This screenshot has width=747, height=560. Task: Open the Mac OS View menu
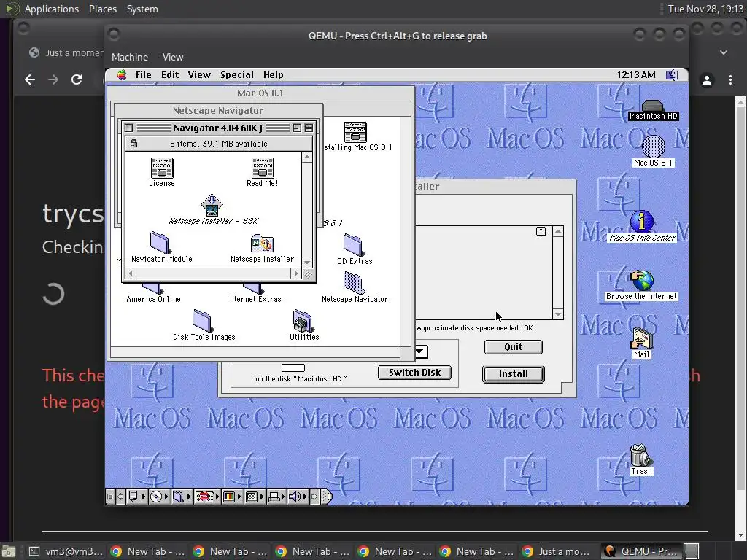[198, 75]
